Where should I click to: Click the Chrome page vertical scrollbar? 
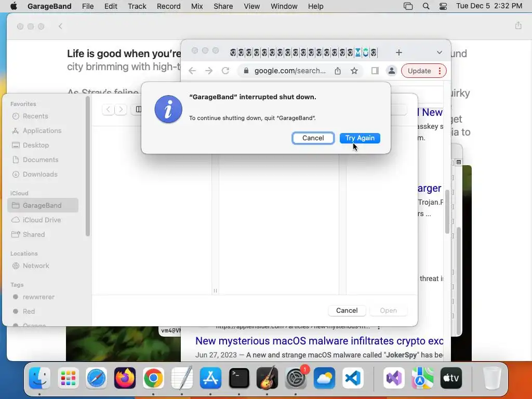pyautogui.click(x=447, y=211)
